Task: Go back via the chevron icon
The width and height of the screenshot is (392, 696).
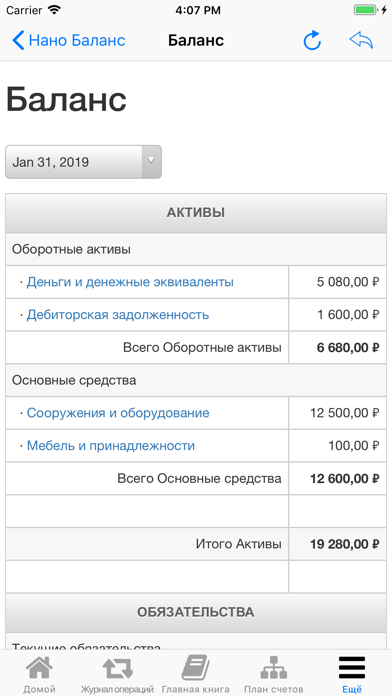Action: 18,40
